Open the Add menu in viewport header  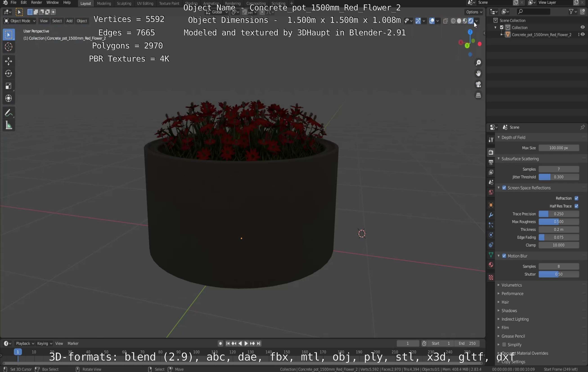click(x=69, y=21)
